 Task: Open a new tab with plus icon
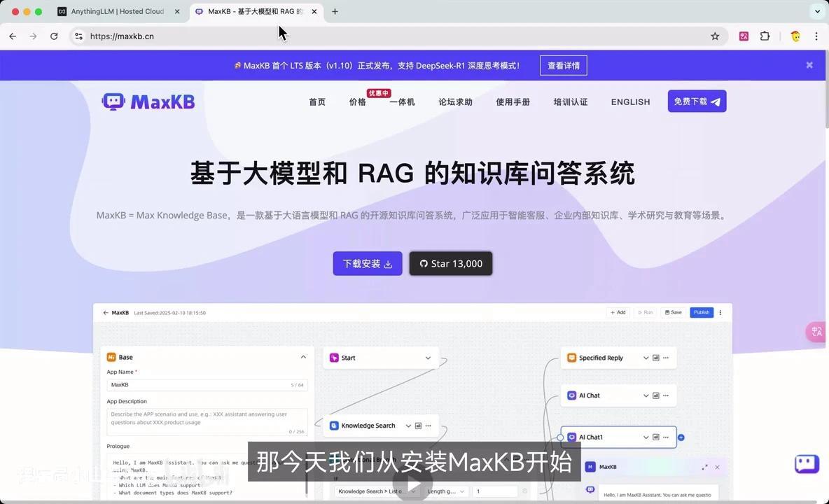tap(335, 12)
